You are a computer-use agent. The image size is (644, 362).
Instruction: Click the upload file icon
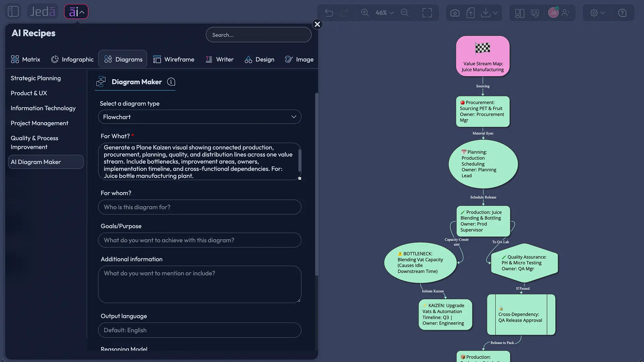pos(471,13)
